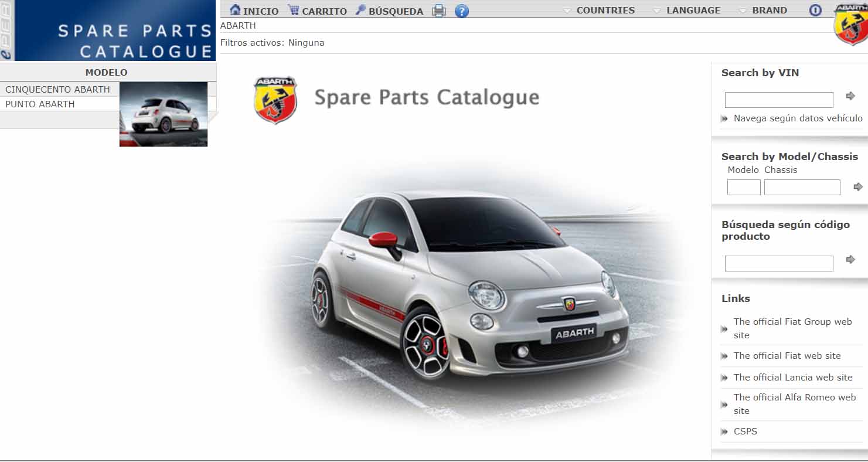Click arrow bullet beside official Lancia web site
This screenshot has width=868, height=462.
[x=724, y=378]
